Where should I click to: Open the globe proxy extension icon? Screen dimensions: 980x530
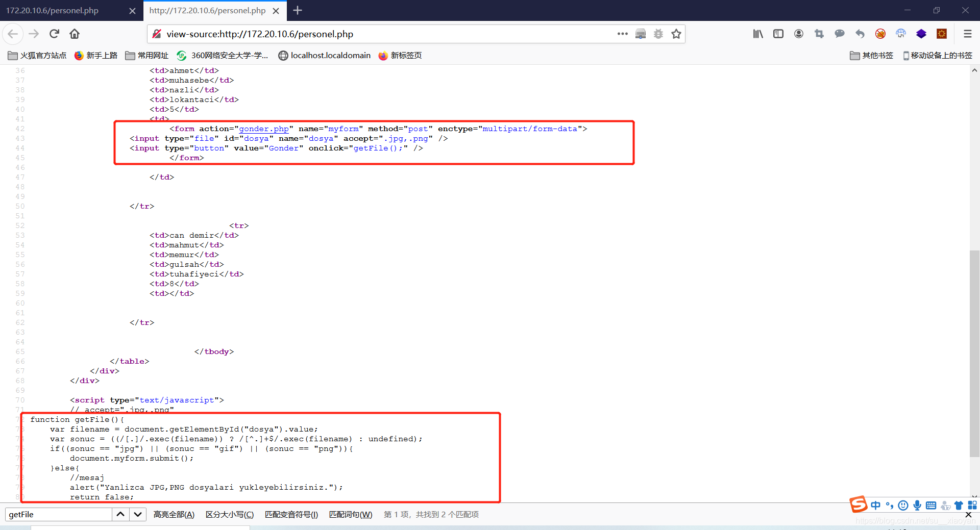tap(901, 34)
